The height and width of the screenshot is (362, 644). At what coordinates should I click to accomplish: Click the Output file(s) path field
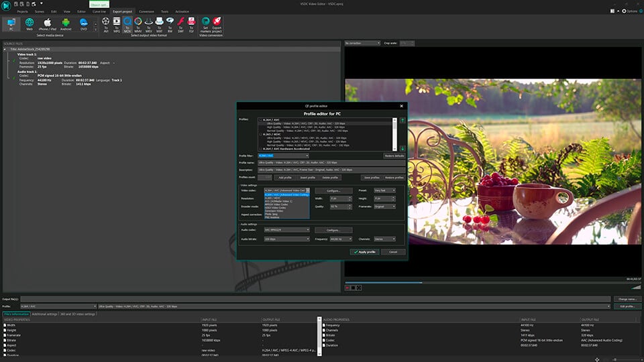tap(315, 299)
